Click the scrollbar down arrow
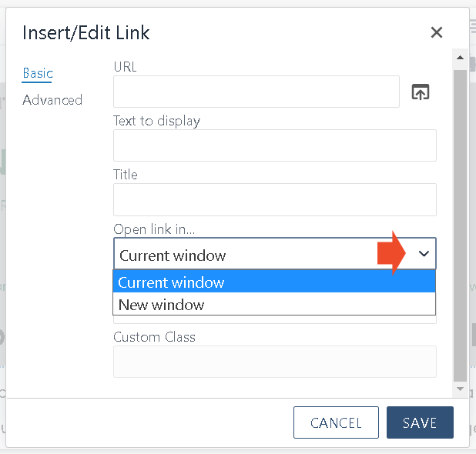476x454 pixels. [x=460, y=389]
